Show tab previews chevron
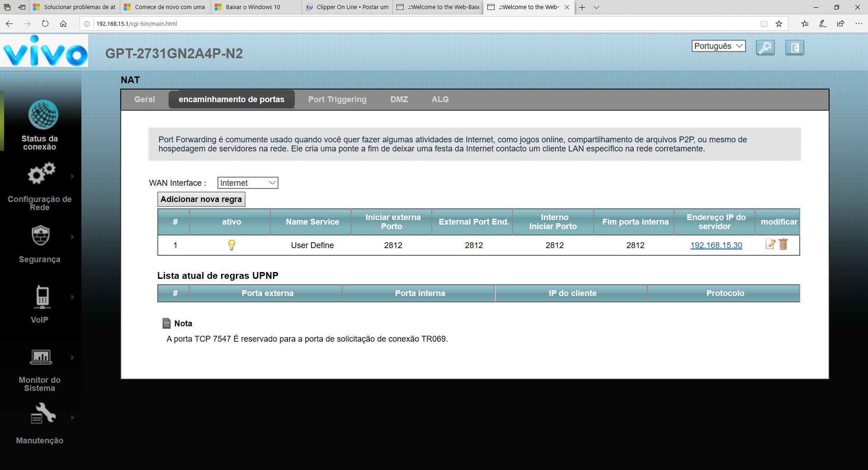Image resolution: width=868 pixels, height=470 pixels. (x=596, y=7)
